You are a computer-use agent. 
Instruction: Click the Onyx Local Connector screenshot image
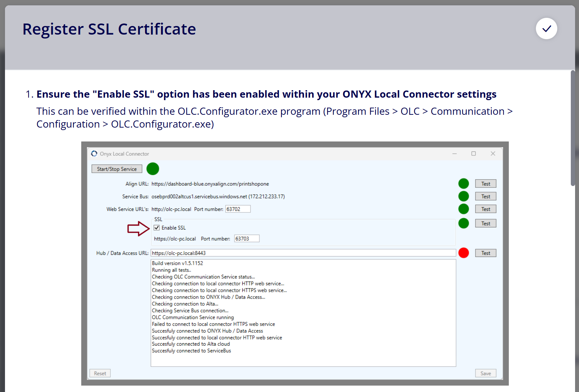pos(295,264)
